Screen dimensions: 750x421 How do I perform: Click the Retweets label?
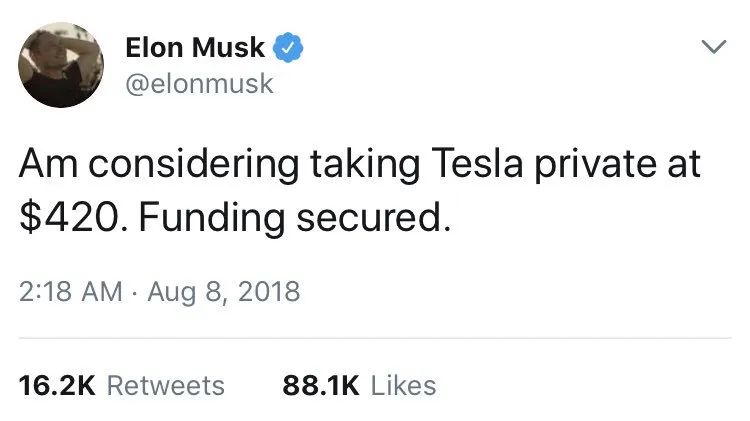165,386
